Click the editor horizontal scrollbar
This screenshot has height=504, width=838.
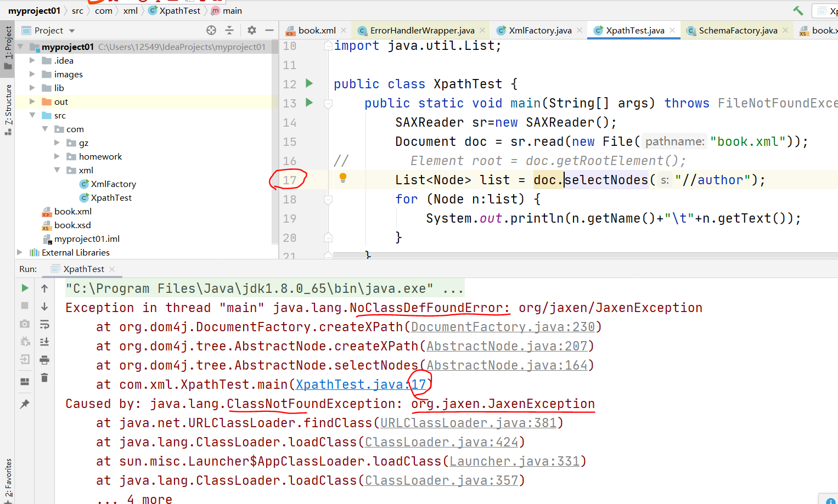(585, 255)
